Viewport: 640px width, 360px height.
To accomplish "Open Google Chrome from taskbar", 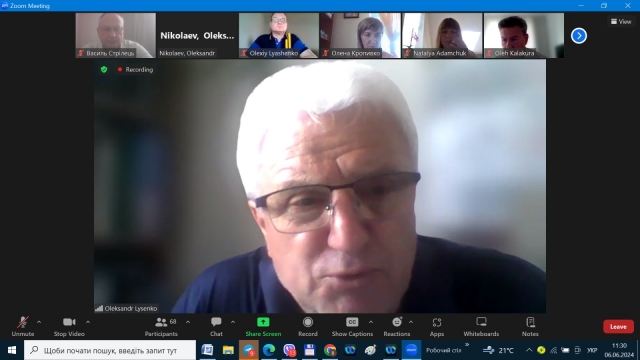I will tap(330, 350).
